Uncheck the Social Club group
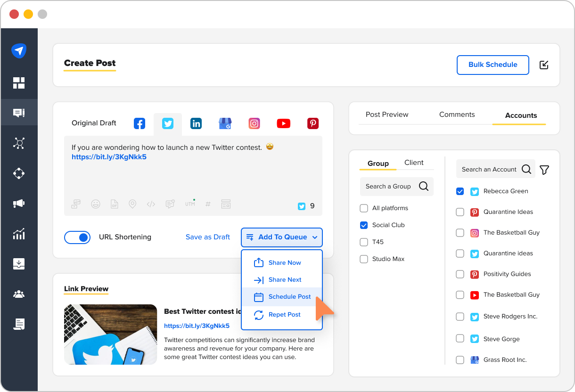This screenshot has height=392, width=575. pyautogui.click(x=364, y=225)
